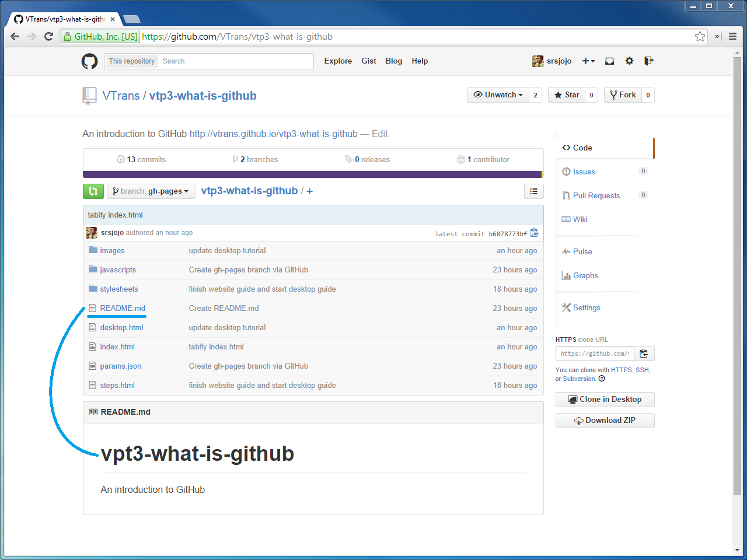Open the Code tab in sidebar
This screenshot has height=560, width=747.
[605, 148]
